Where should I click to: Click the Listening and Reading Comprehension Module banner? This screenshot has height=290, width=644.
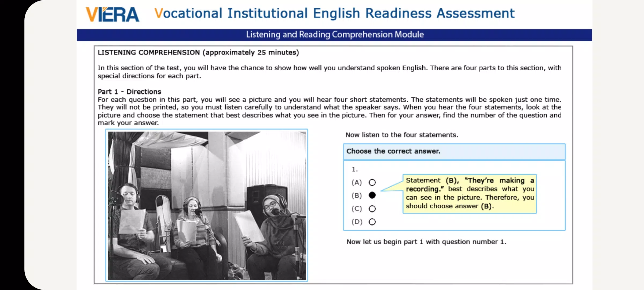click(334, 35)
